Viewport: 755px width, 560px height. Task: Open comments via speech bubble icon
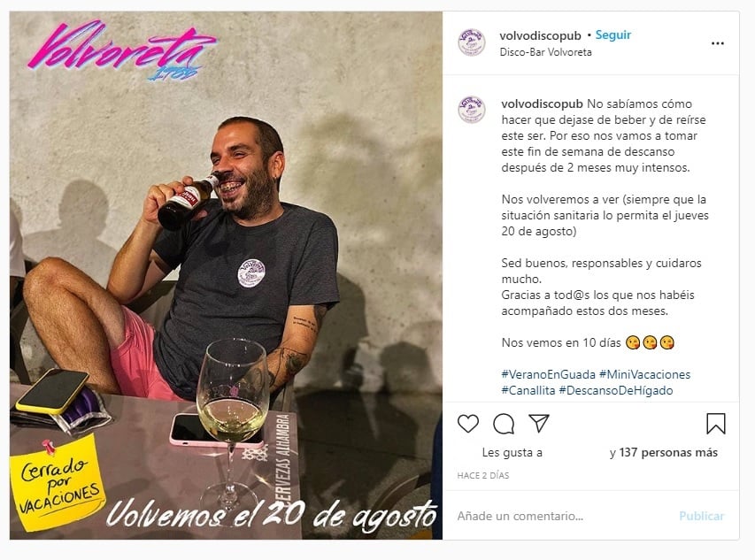(x=504, y=424)
